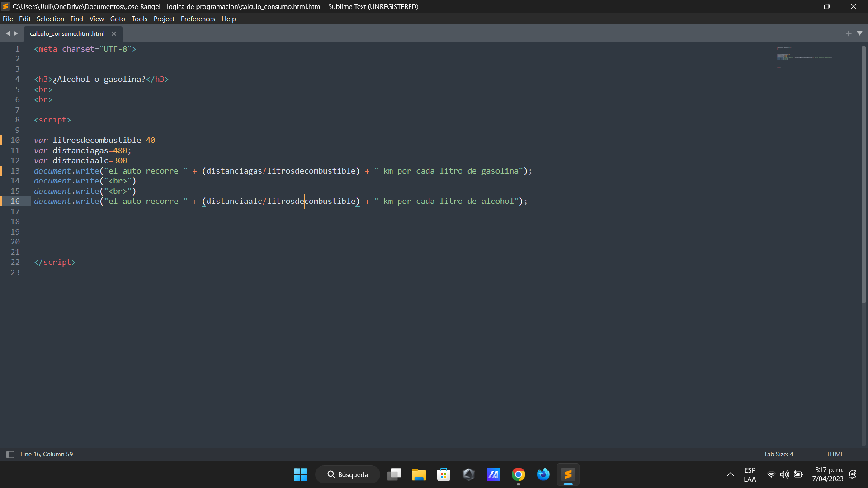The image size is (868, 488).
Task: Go to next tab arrow
Action: point(16,33)
